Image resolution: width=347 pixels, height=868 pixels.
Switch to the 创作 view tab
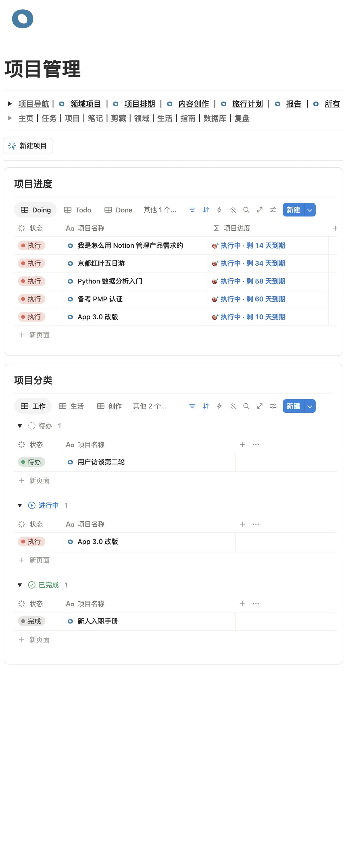109,406
